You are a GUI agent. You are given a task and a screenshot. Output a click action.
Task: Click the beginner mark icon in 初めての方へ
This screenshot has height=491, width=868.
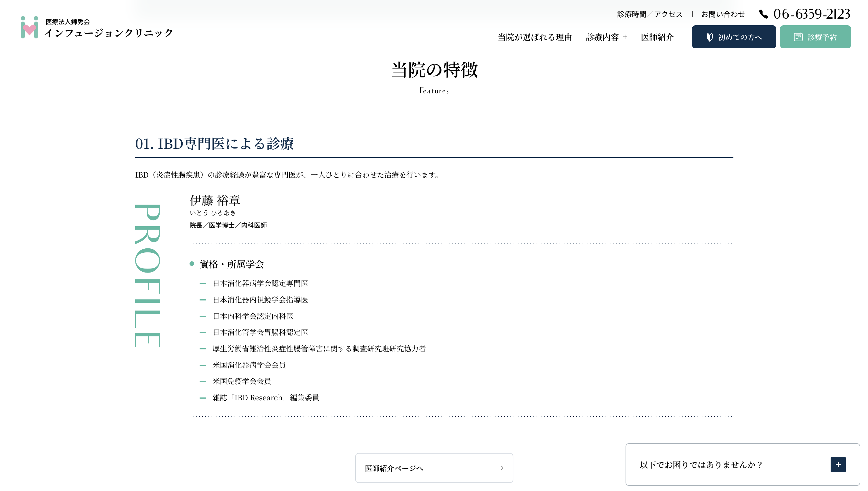click(x=709, y=37)
